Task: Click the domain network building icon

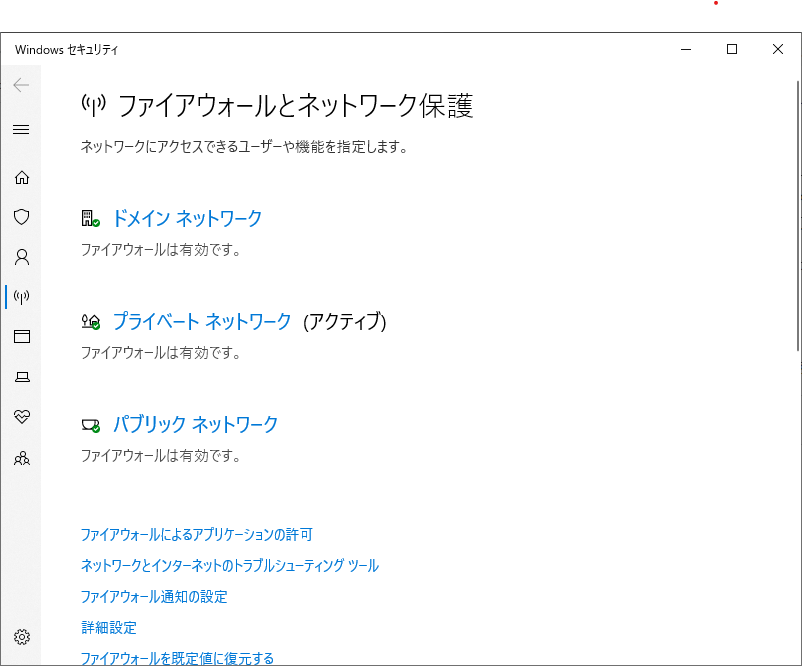Action: point(91,218)
